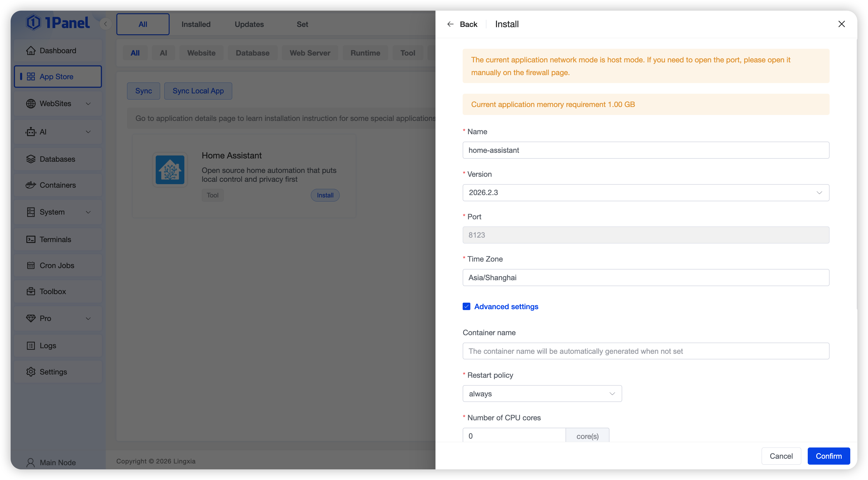
Task: Collapse the sidebar with arrow icon
Action: click(x=105, y=24)
